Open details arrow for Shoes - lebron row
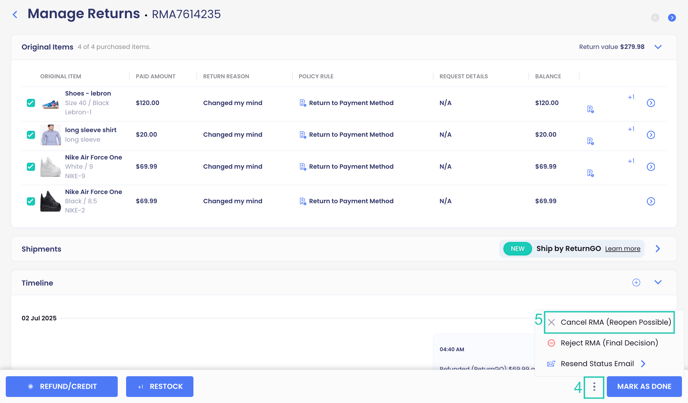The height and width of the screenshot is (403, 688). coord(651,103)
